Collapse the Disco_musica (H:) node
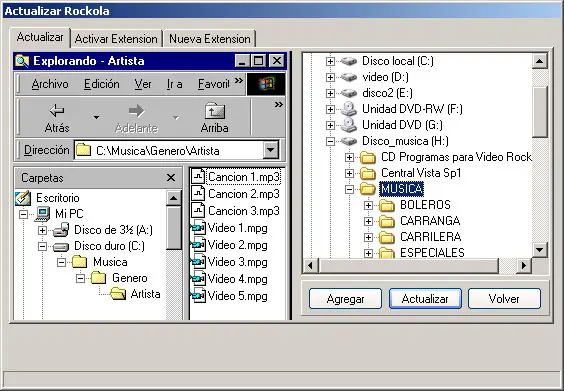Viewport: 564px width, 391px height. pos(330,141)
